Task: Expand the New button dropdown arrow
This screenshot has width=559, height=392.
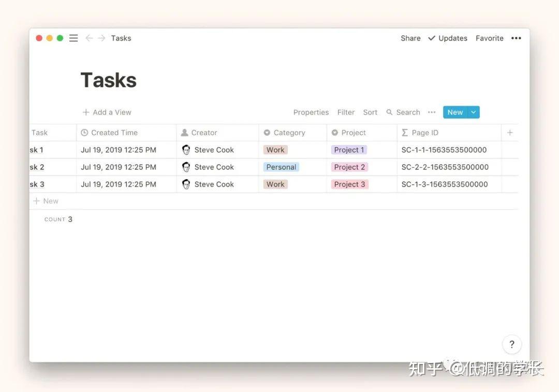Action: click(474, 112)
